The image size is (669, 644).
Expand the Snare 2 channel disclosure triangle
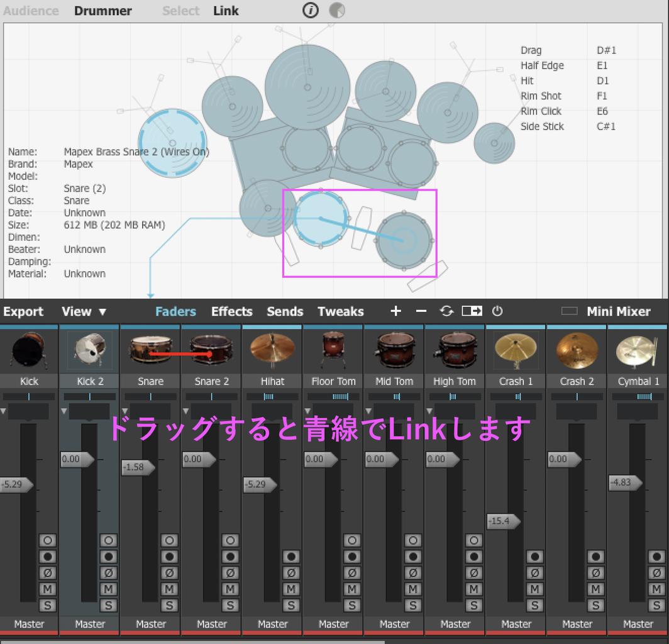tap(186, 411)
